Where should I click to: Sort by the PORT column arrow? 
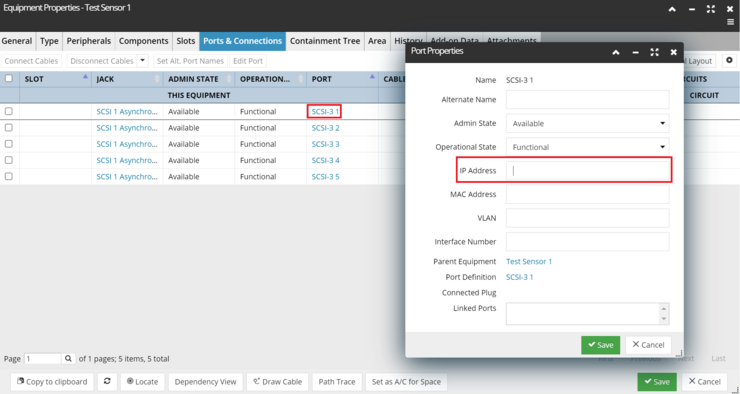point(372,76)
